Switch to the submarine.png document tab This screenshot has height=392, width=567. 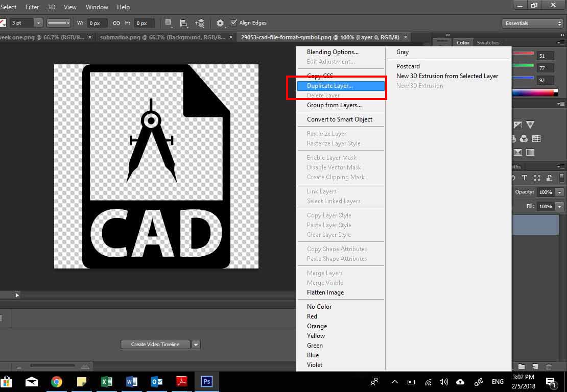[163, 37]
